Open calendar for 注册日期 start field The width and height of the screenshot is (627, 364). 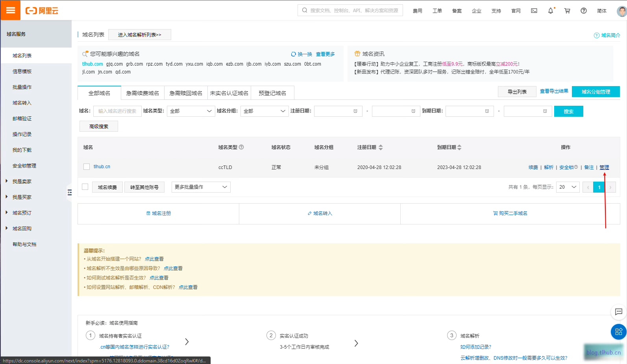pyautogui.click(x=355, y=111)
